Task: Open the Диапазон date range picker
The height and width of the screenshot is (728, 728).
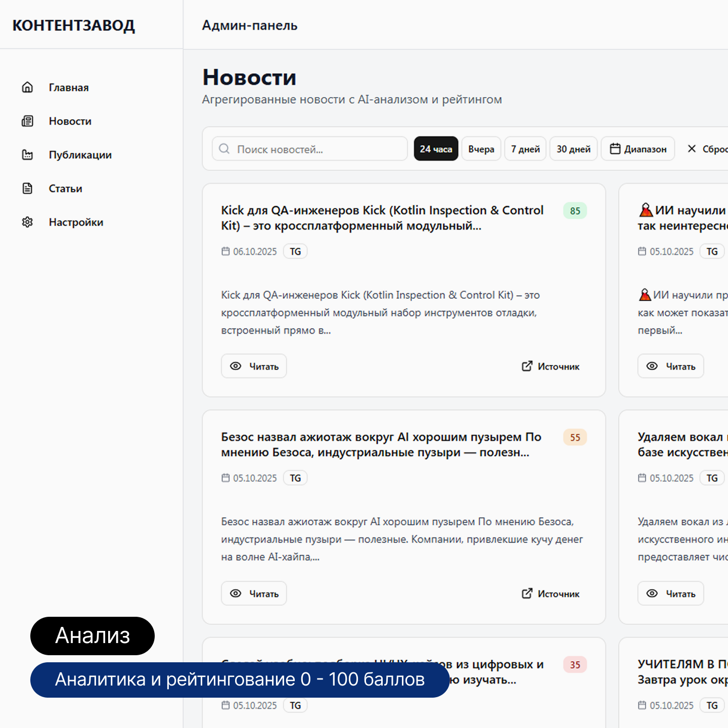Action: tap(638, 149)
